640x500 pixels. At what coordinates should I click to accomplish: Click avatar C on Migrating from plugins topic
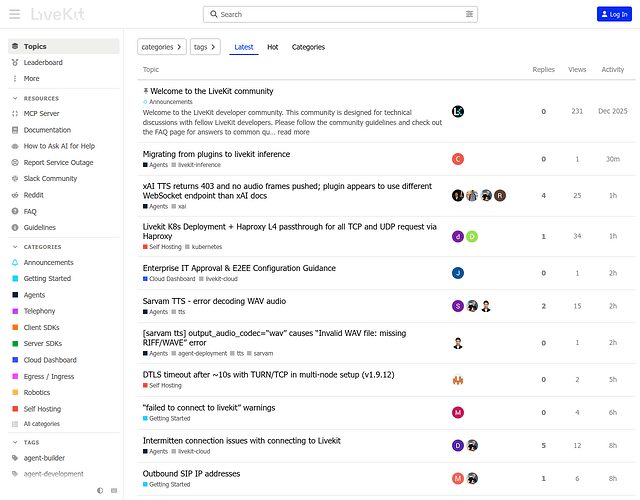pyautogui.click(x=458, y=159)
